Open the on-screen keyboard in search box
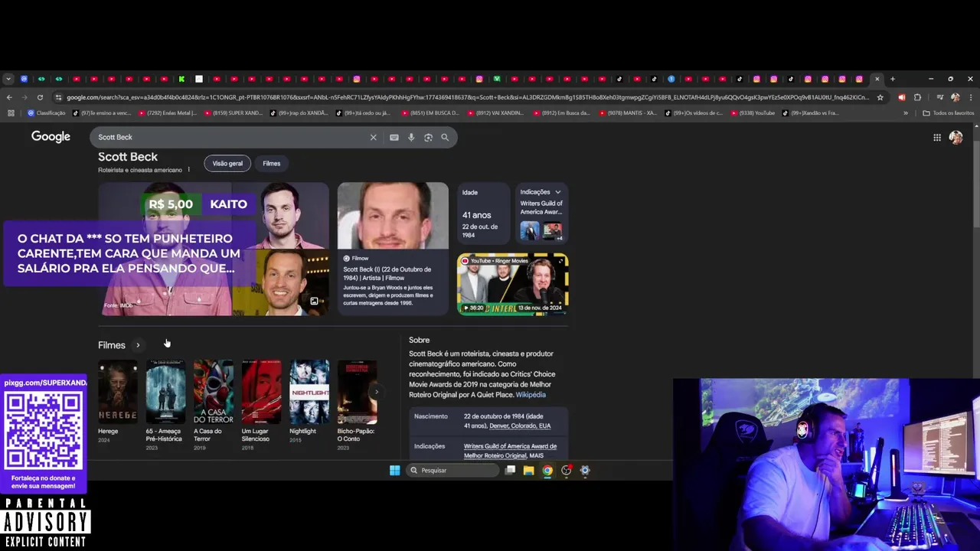980x551 pixels. coord(394,137)
